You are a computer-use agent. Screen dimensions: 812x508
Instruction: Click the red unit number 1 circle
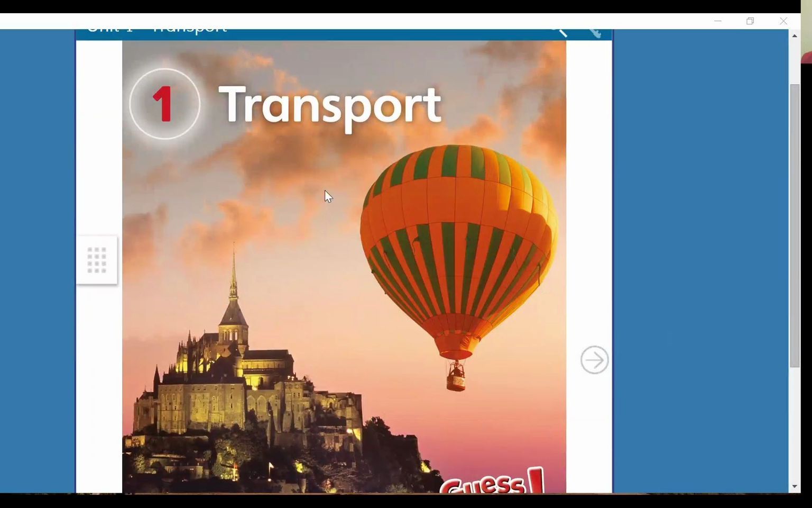pyautogui.click(x=164, y=104)
